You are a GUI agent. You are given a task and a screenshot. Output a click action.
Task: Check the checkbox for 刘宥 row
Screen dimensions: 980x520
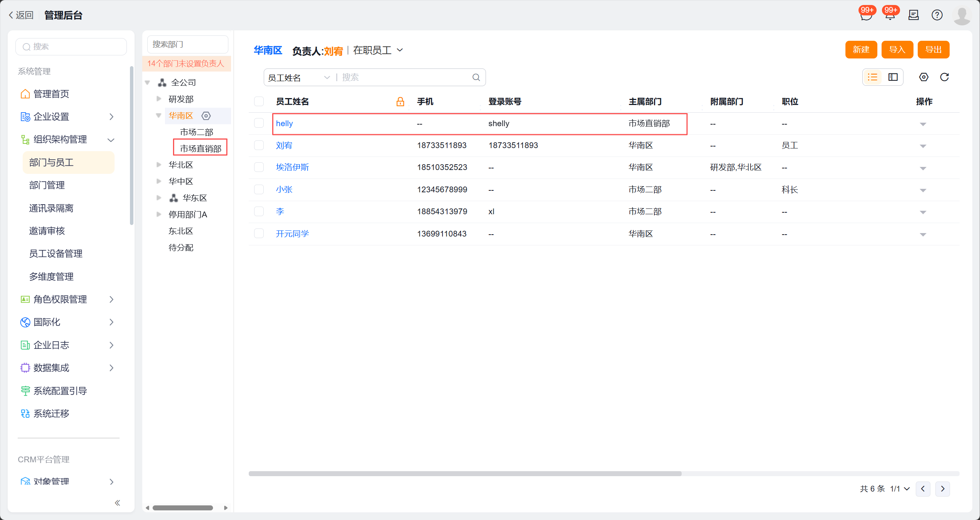pyautogui.click(x=259, y=145)
